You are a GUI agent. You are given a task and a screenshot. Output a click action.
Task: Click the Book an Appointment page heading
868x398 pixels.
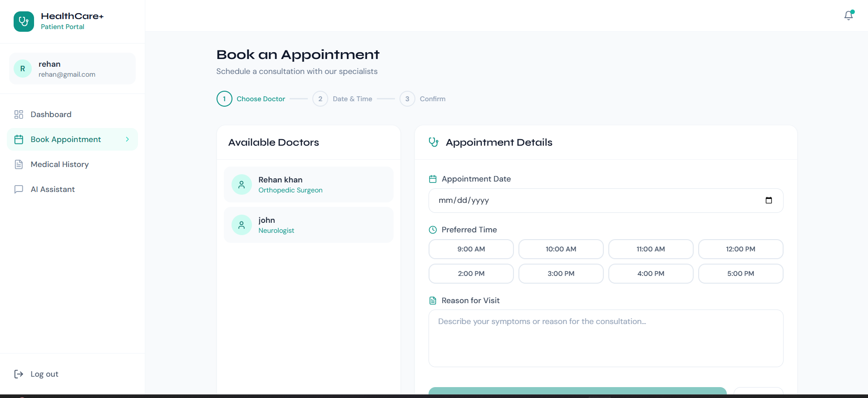pos(298,54)
